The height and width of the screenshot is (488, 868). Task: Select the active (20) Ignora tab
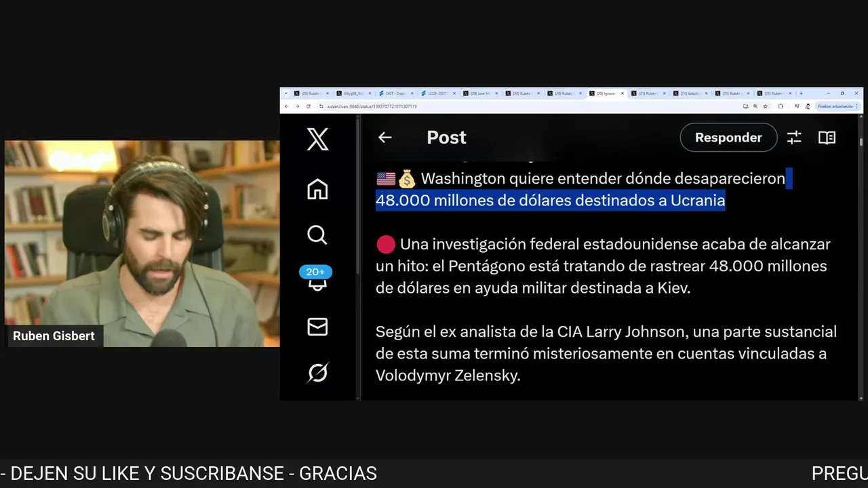pos(606,94)
